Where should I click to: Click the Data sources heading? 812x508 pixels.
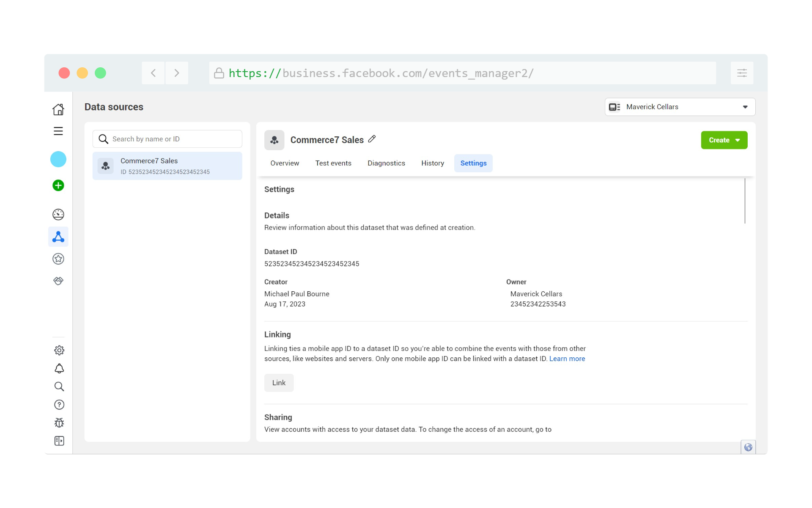coord(114,107)
